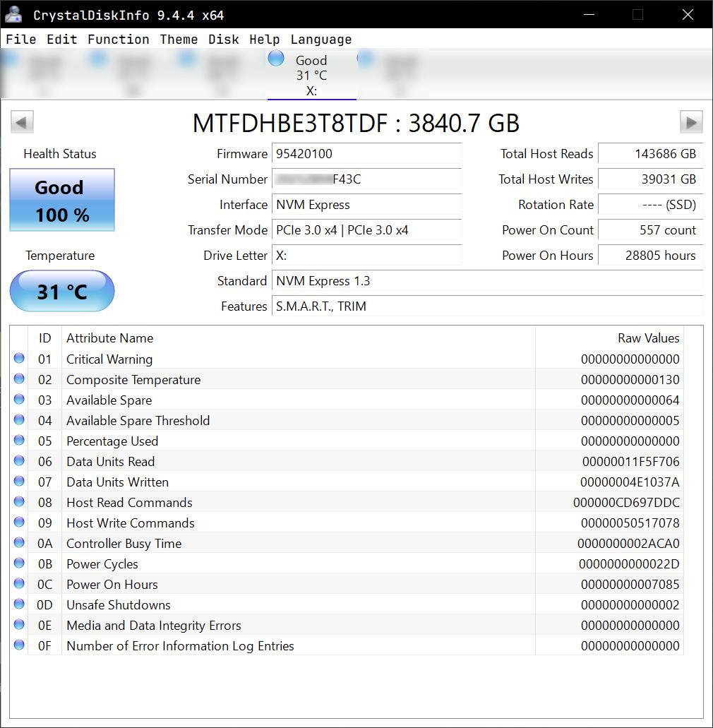The height and width of the screenshot is (728, 713).
Task: Click the left arrow to view previous drive
Action: tap(21, 121)
